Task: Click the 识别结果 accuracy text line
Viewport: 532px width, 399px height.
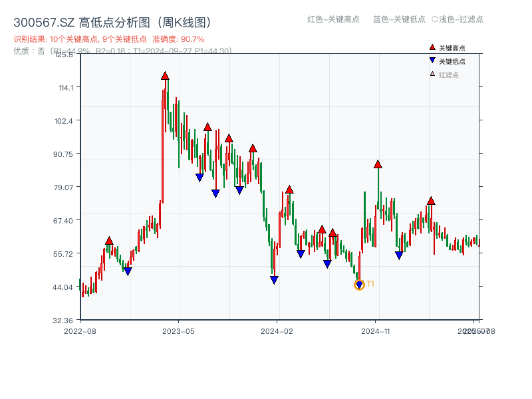Action: [x=106, y=39]
